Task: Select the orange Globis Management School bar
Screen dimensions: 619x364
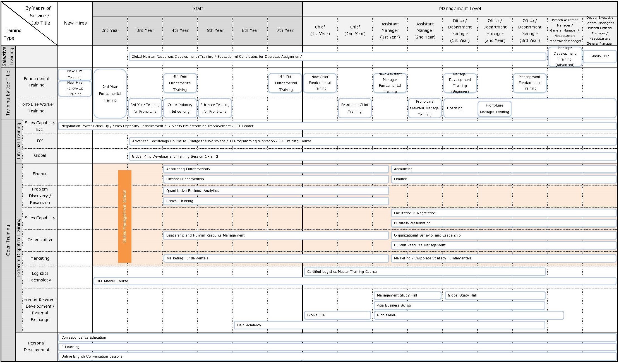Action: pyautogui.click(x=125, y=216)
